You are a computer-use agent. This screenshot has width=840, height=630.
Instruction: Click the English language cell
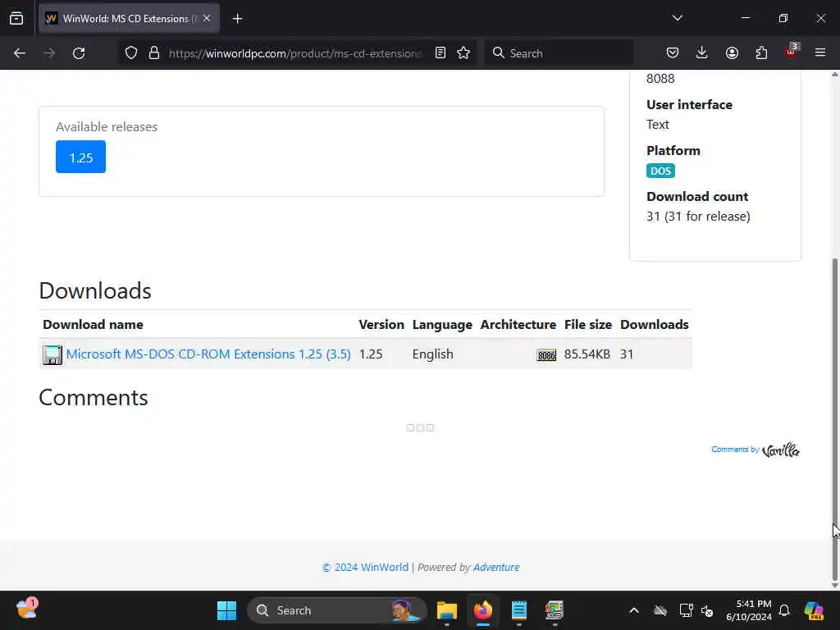click(x=433, y=354)
